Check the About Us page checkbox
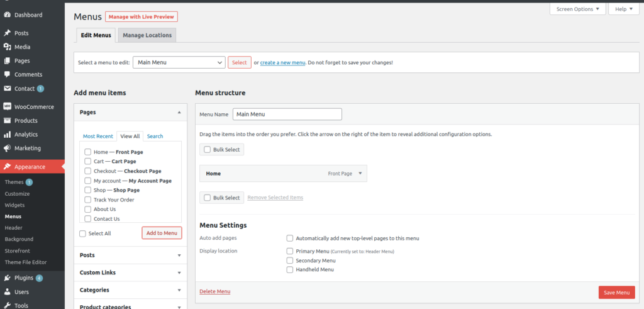 coord(88,209)
